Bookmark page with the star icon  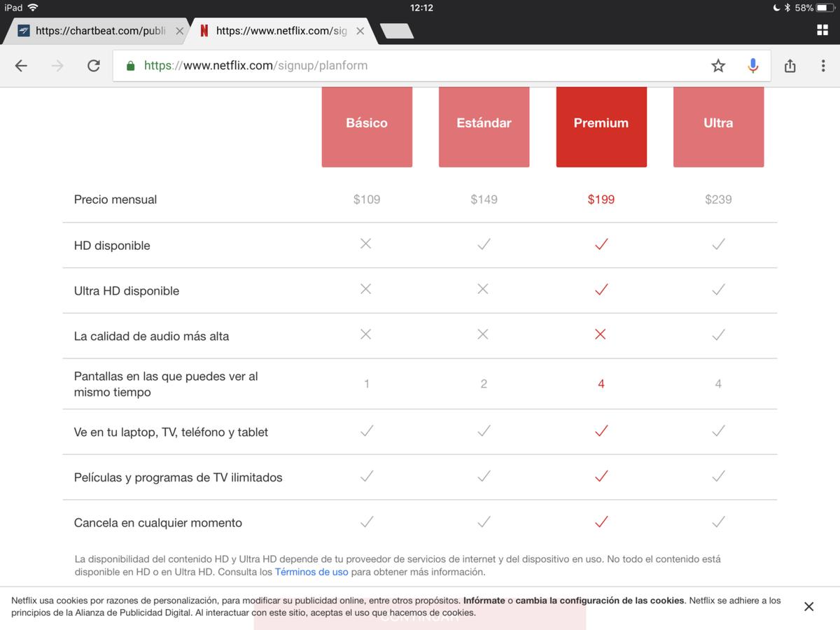click(718, 66)
